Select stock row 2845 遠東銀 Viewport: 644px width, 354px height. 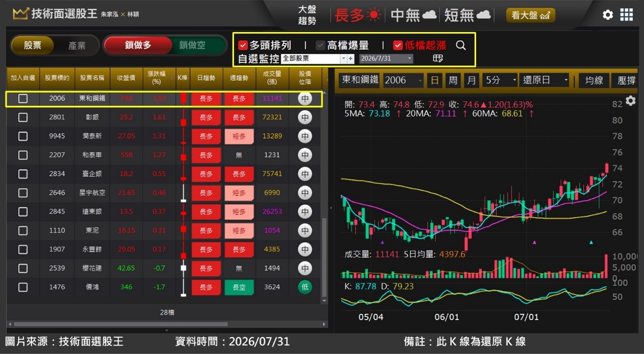(x=164, y=212)
